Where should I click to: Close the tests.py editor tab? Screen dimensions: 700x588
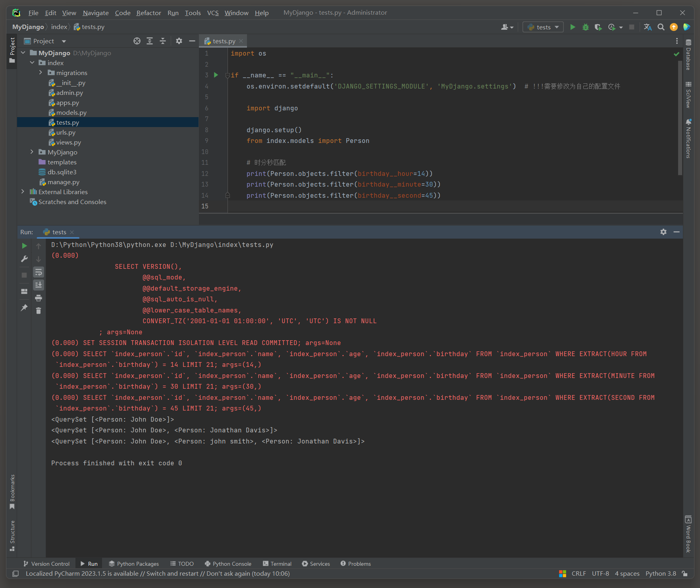click(241, 41)
